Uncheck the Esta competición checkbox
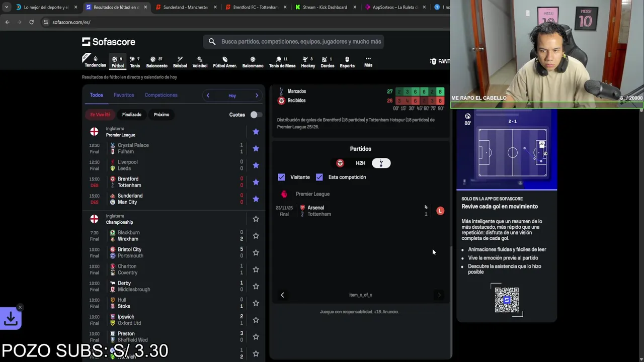 point(319,177)
